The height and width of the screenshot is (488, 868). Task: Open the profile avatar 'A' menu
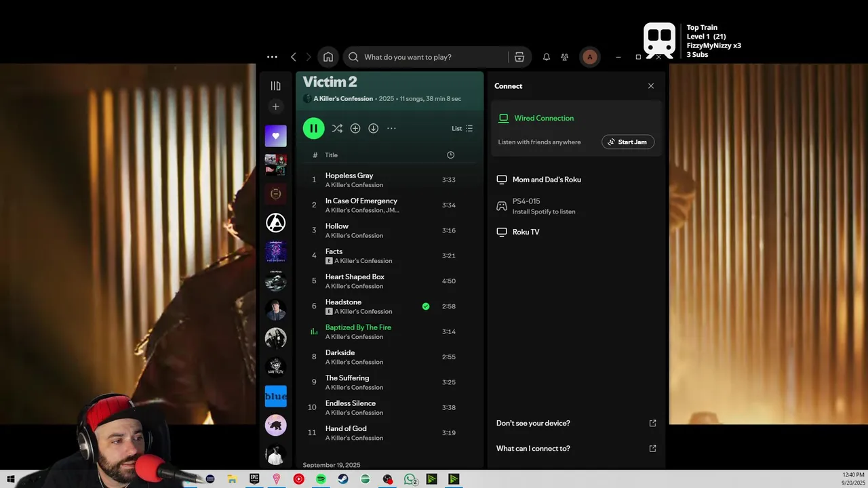[589, 57]
